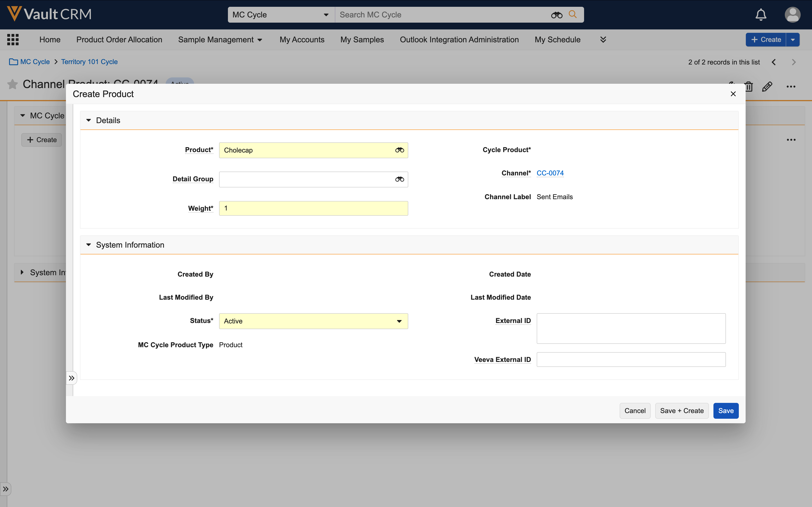Open the Status dropdown

(x=313, y=321)
